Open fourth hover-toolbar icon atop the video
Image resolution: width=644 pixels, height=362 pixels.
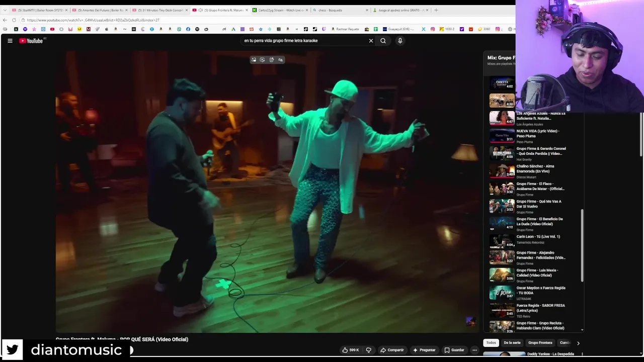(281, 60)
